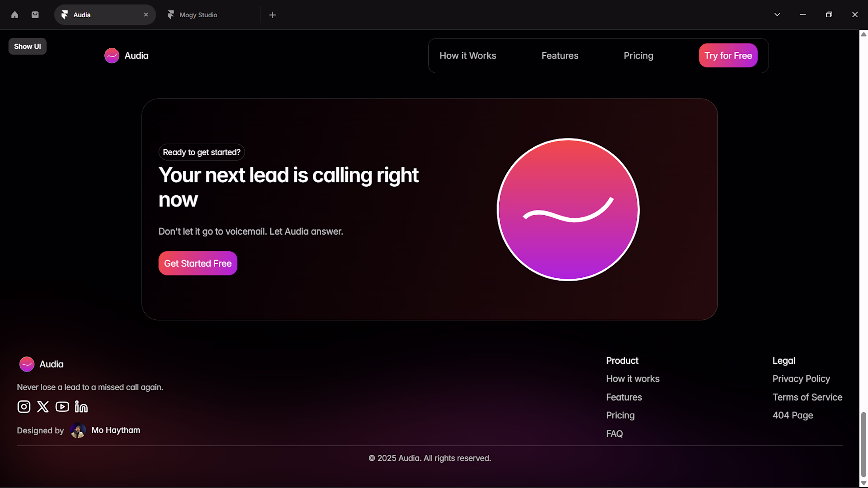Open Audia's Instagram social icon
This screenshot has height=488, width=868.
tap(24, 407)
